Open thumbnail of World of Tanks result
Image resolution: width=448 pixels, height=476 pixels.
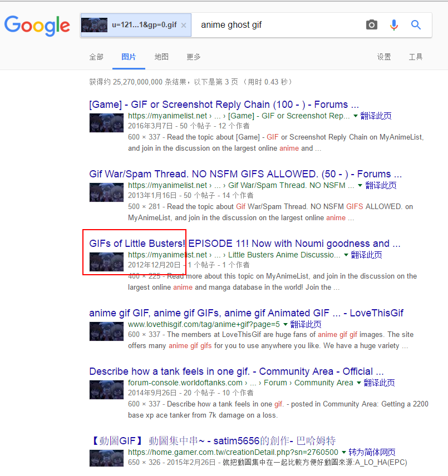[x=106, y=390]
